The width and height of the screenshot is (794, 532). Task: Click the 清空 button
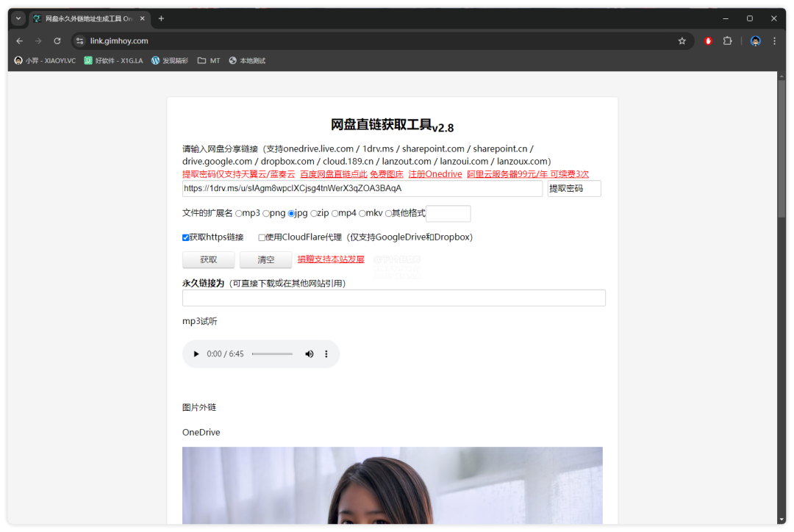(x=265, y=259)
